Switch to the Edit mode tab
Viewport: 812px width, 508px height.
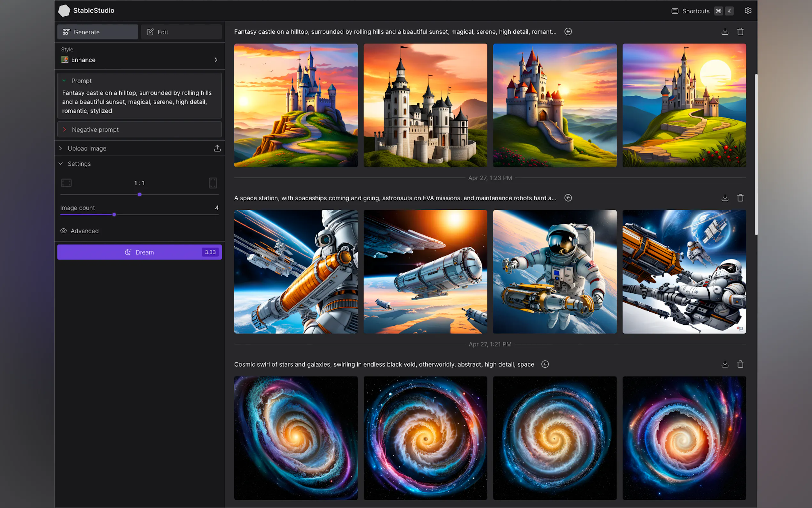tap(181, 32)
